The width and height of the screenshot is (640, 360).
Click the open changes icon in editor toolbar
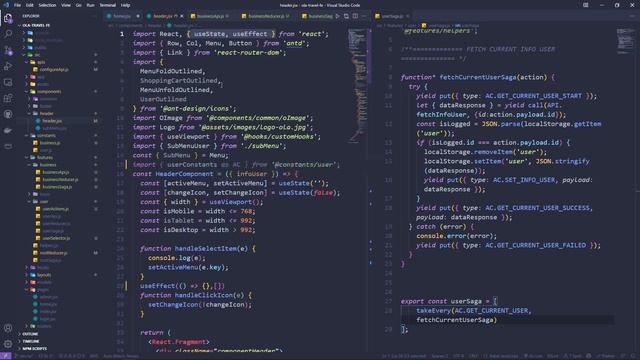[x=346, y=16]
